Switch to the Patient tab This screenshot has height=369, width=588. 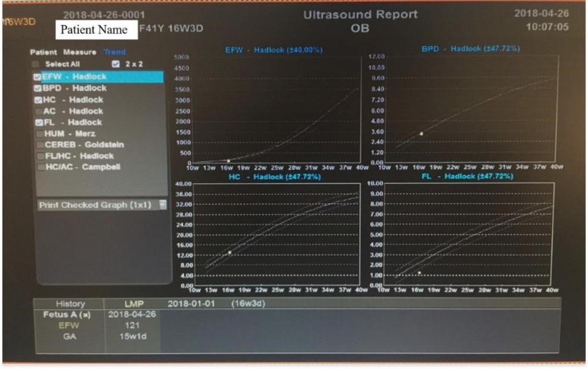pyautogui.click(x=43, y=52)
